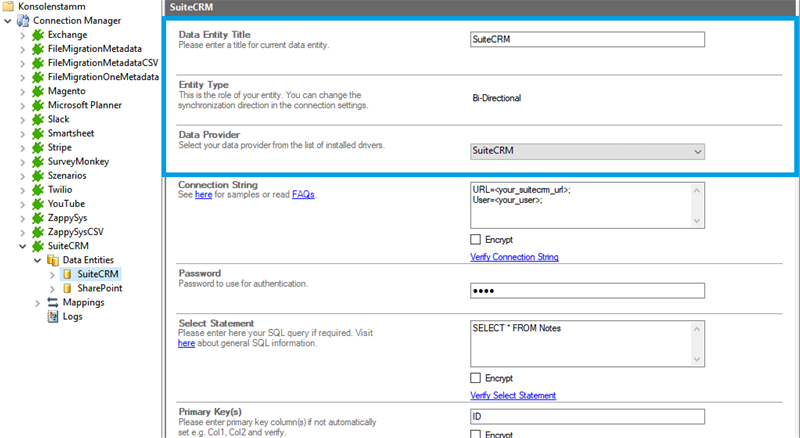Image resolution: width=800 pixels, height=438 pixels.
Task: Toggle Encrypt checkbox under Select Statement
Action: pos(475,377)
